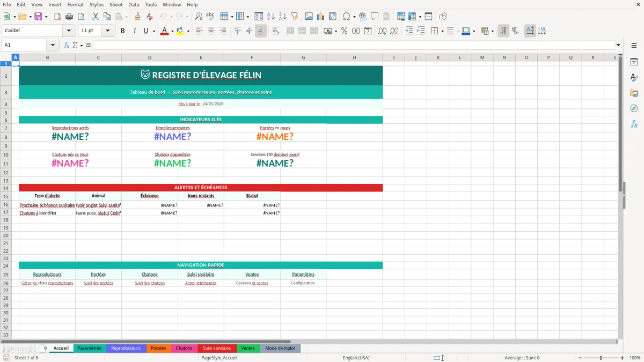Open sidebar Properties panel

point(634,62)
